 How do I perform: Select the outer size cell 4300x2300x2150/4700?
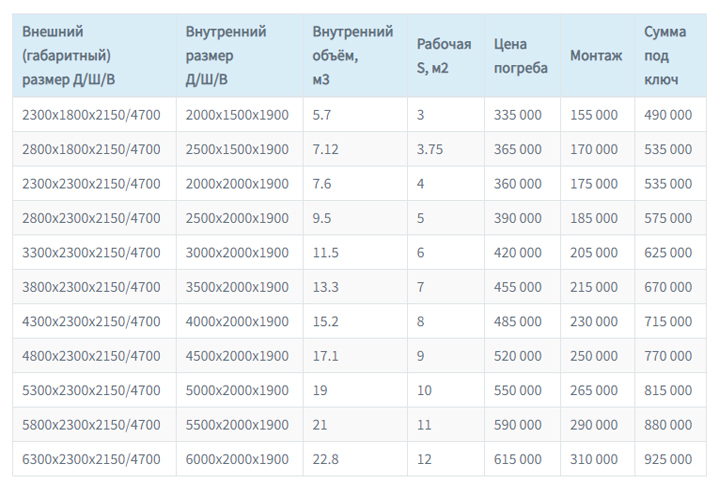[91, 321]
